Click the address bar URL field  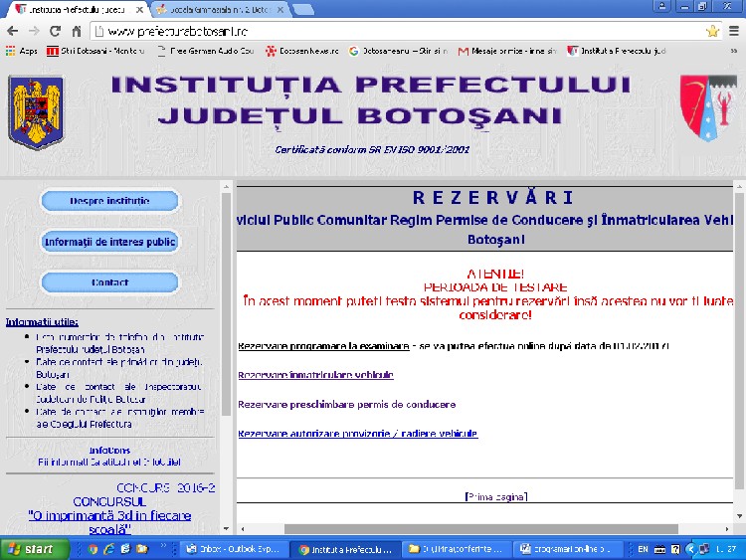398,31
